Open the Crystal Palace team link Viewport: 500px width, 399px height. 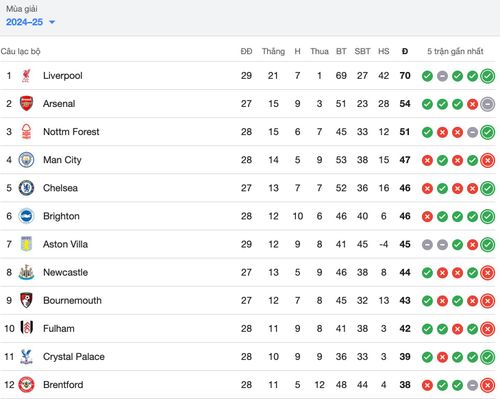(x=74, y=357)
